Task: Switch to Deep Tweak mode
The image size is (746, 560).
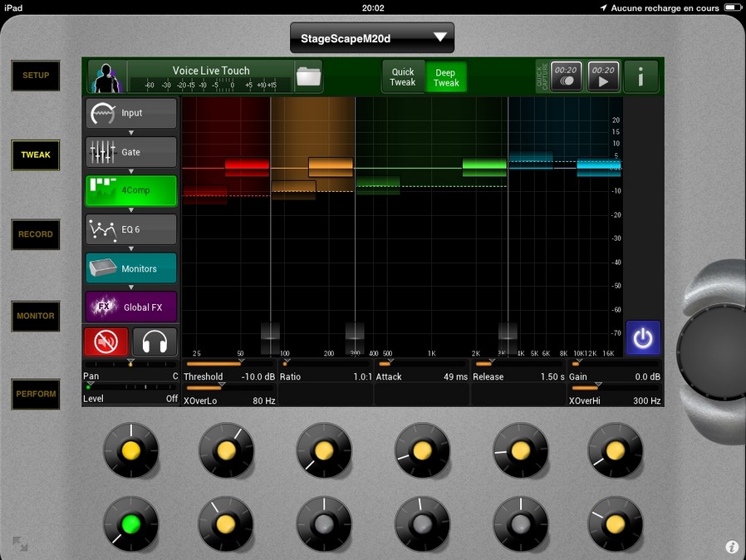Action: coord(446,77)
